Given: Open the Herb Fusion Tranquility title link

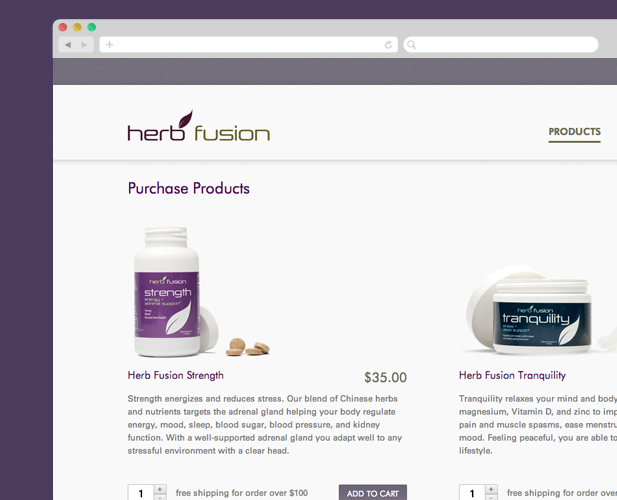Looking at the screenshot, I should [512, 375].
